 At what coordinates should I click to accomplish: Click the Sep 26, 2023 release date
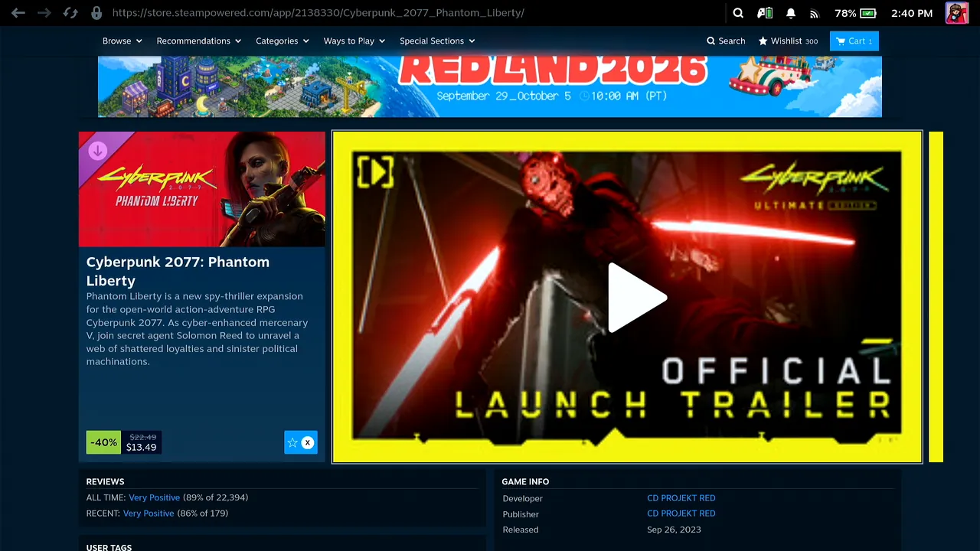tap(674, 530)
